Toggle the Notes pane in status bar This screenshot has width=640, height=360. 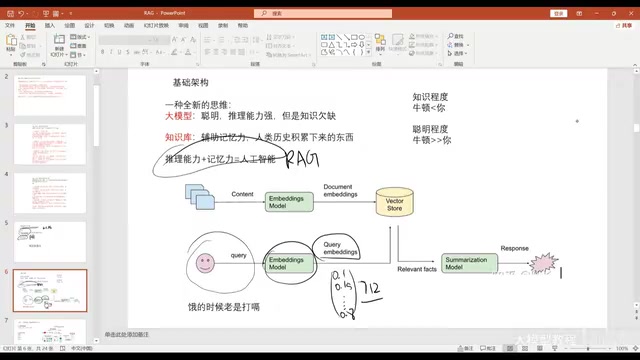click(465, 348)
